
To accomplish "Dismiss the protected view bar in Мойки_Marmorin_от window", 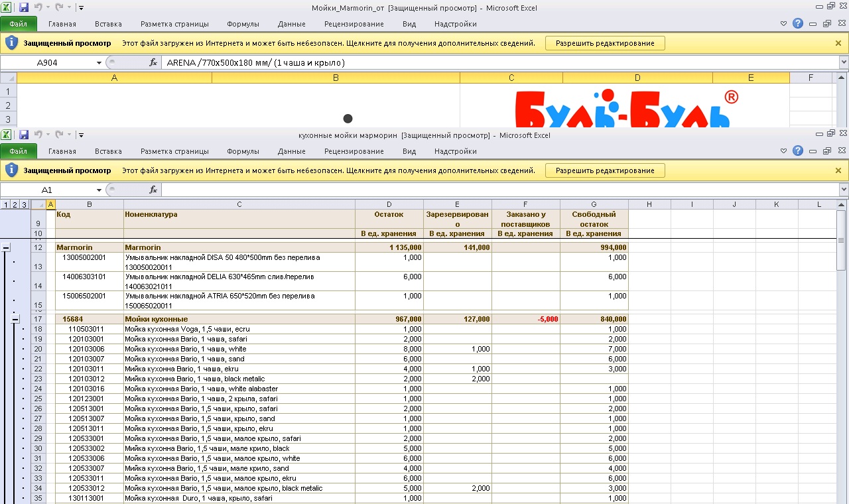I will pos(838,43).
